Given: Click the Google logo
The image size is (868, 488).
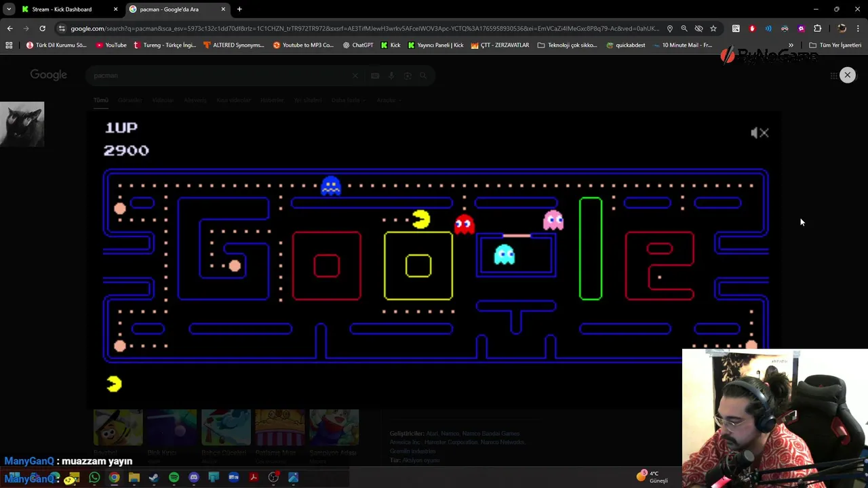Looking at the screenshot, I should pyautogui.click(x=48, y=75).
